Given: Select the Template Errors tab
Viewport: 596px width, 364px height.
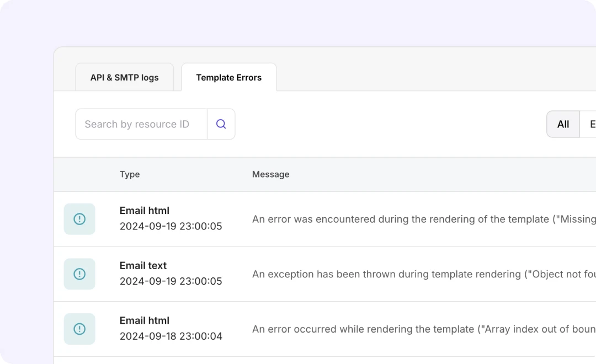Looking at the screenshot, I should point(229,77).
